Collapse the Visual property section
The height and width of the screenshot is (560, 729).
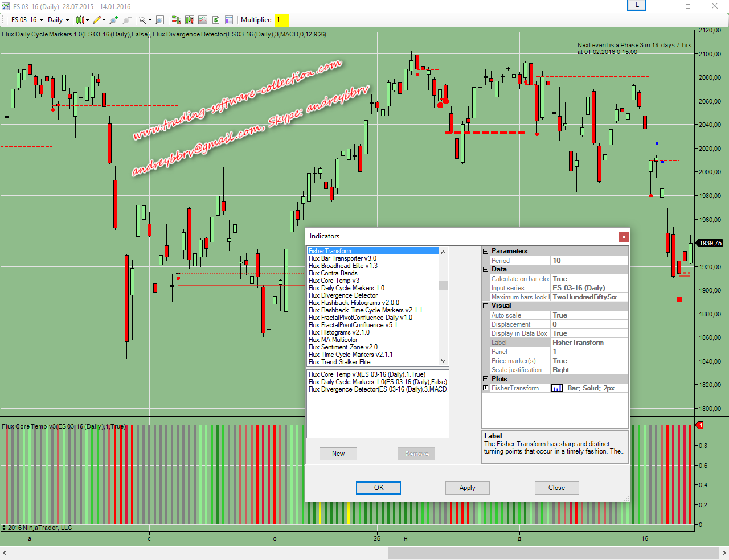(486, 306)
